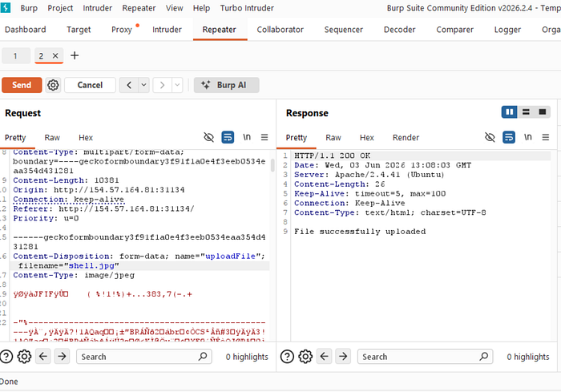Switch to the Intruder tool tab
Image resolution: width=561 pixels, height=392 pixels.
point(167,30)
